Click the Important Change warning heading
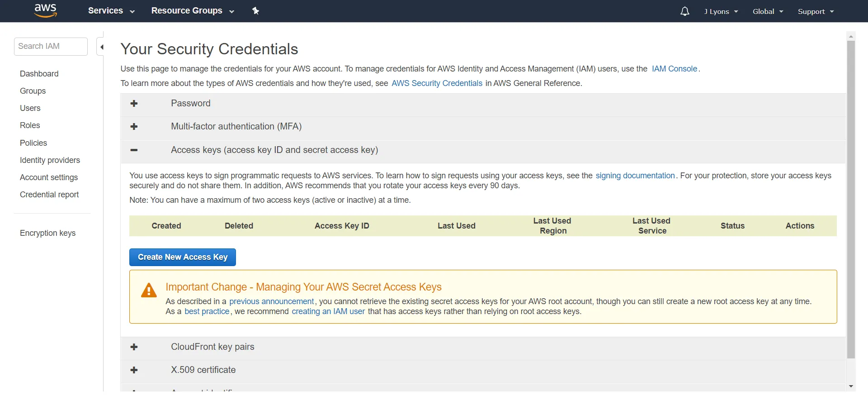This screenshot has width=868, height=396. tap(303, 287)
